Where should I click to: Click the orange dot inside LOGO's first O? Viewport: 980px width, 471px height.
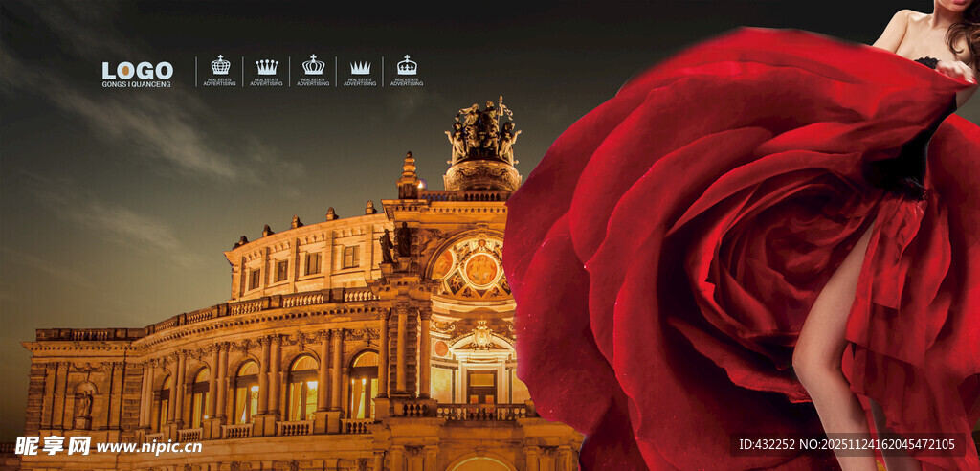click(x=125, y=71)
